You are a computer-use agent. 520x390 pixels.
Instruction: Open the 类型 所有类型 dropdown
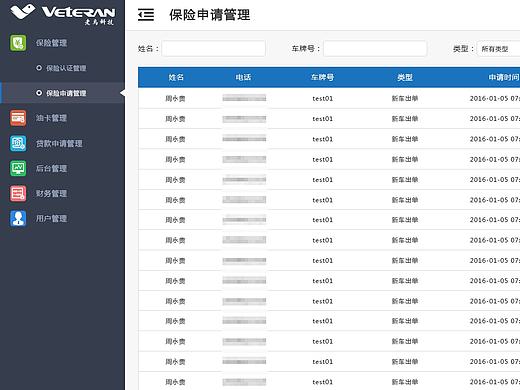(498, 49)
